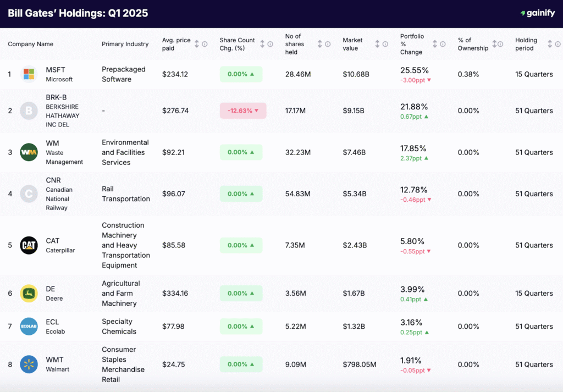Sort by Avg. price paid arrows
Viewport: 563px width, 392px height.
[197, 44]
